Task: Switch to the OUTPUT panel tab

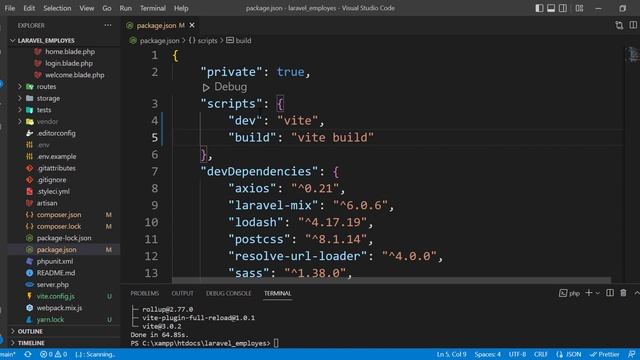Action: pyautogui.click(x=182, y=293)
